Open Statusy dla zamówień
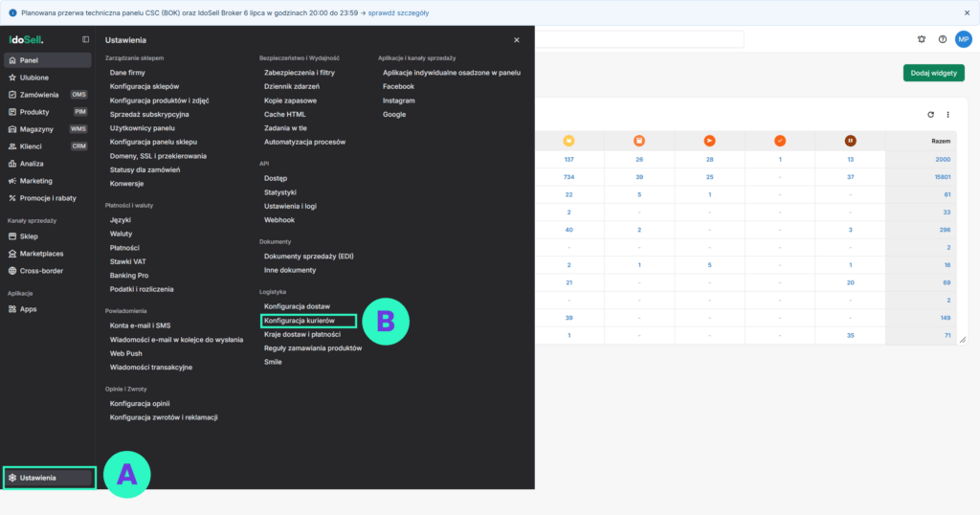 (145, 169)
